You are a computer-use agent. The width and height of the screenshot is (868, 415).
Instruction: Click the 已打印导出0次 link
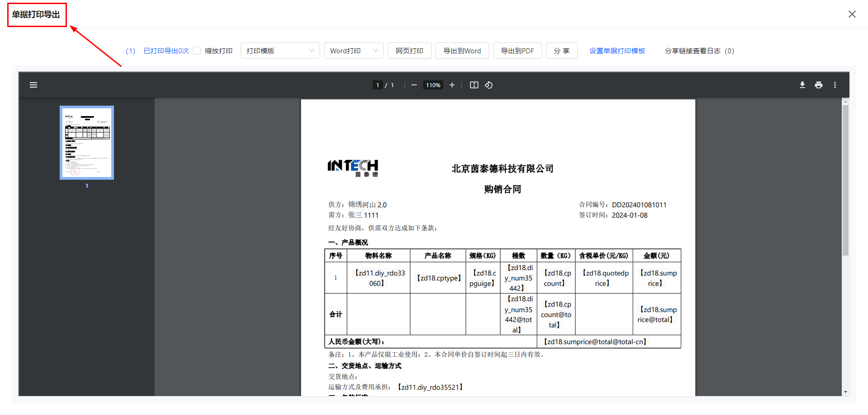coord(166,51)
